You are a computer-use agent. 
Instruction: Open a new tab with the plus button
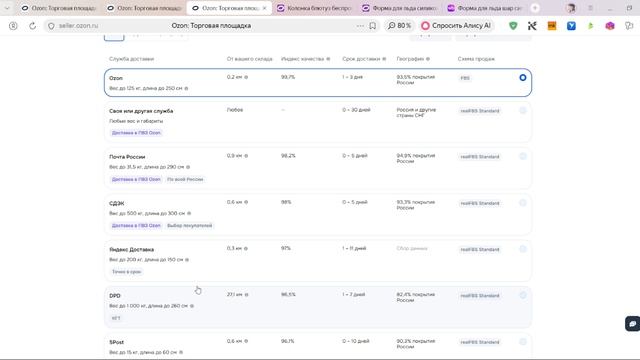pos(535,8)
